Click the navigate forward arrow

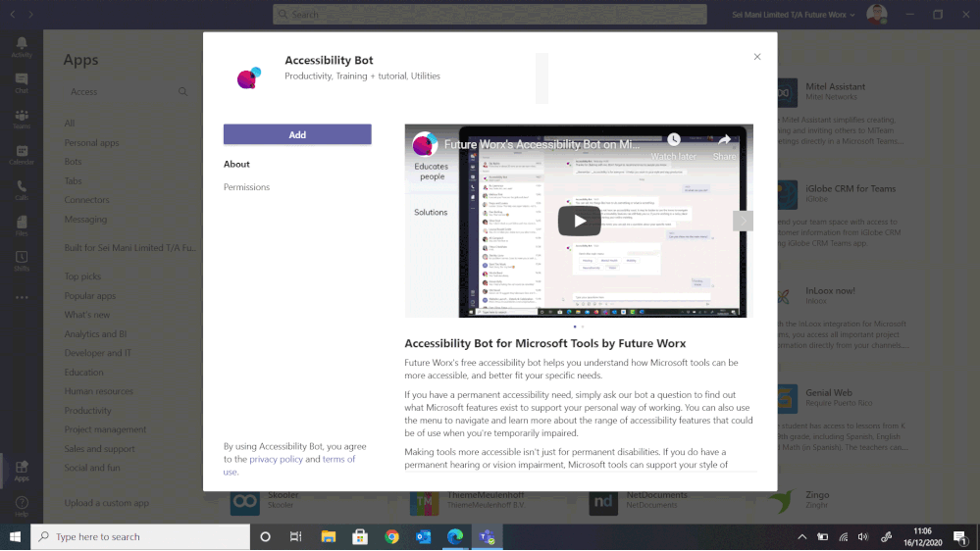click(x=30, y=14)
